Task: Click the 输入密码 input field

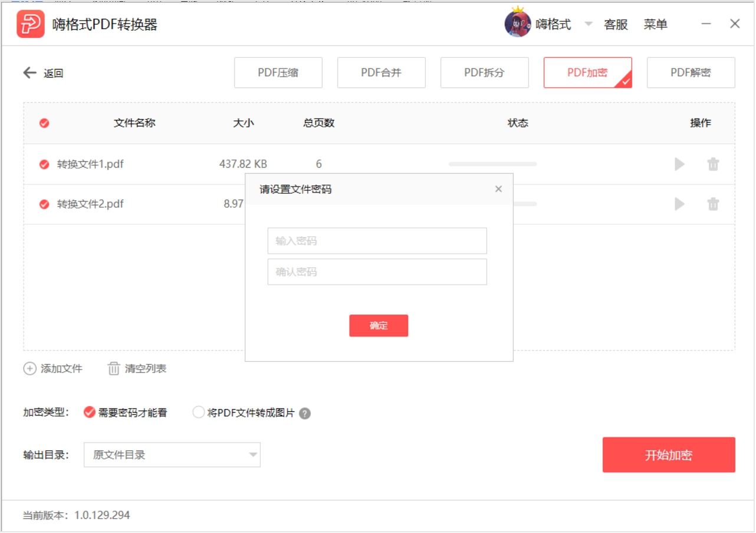Action: click(x=378, y=241)
